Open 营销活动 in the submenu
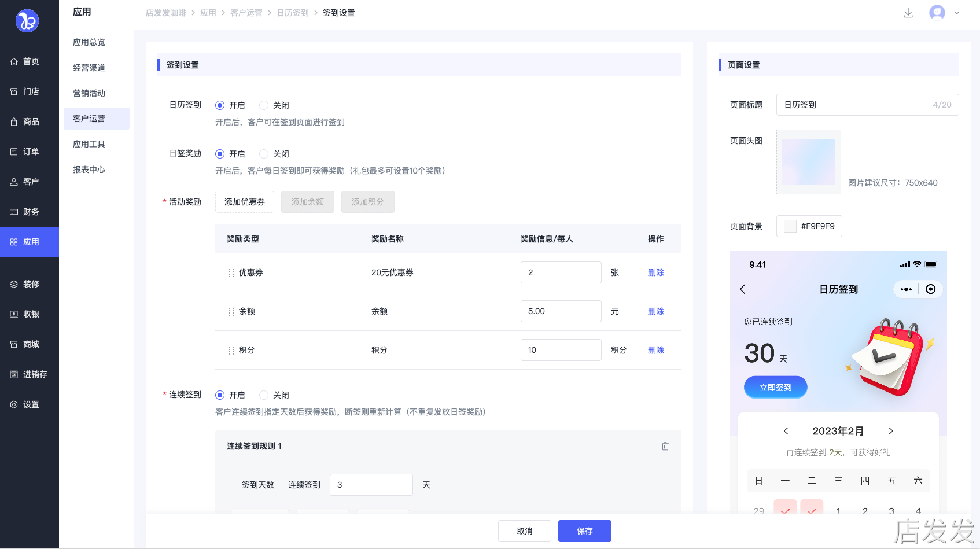The image size is (980, 549). point(89,93)
